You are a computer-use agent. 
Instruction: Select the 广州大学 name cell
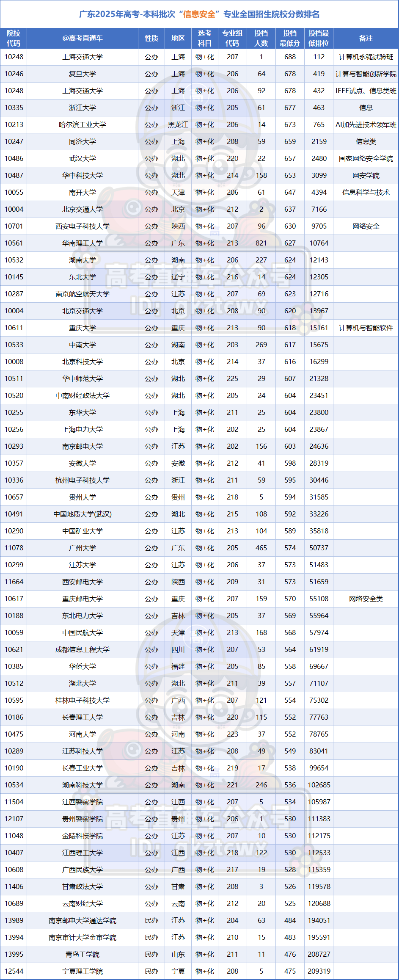click(x=83, y=548)
